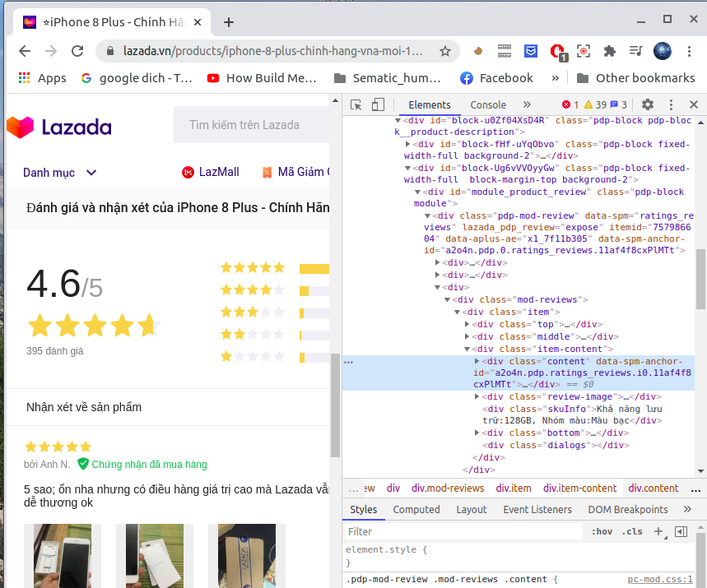This screenshot has height=588, width=707.
Task: Switch to the Console tab
Action: (488, 105)
